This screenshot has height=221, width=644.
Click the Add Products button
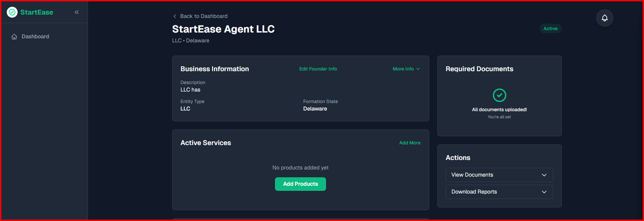coord(300,184)
